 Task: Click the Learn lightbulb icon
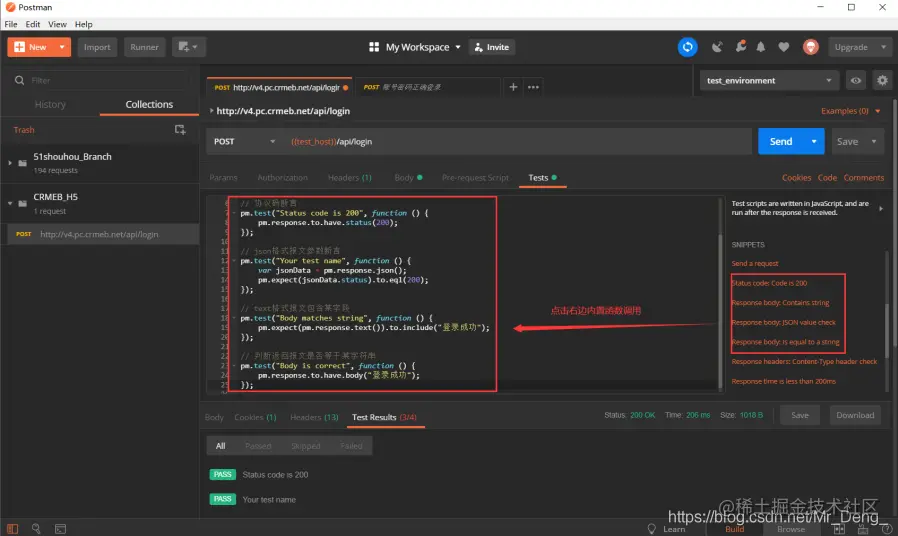pos(651,529)
